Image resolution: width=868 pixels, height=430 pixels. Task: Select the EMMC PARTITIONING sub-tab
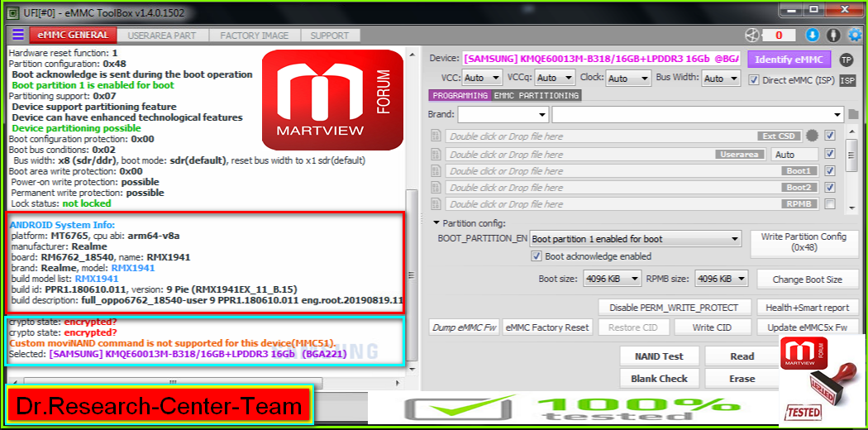pyautogui.click(x=536, y=96)
